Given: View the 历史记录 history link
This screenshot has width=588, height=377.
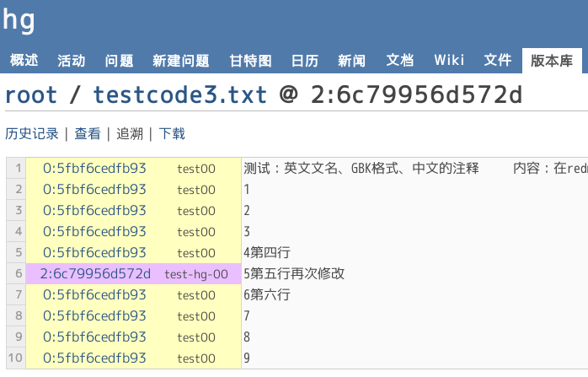Looking at the screenshot, I should [32, 133].
